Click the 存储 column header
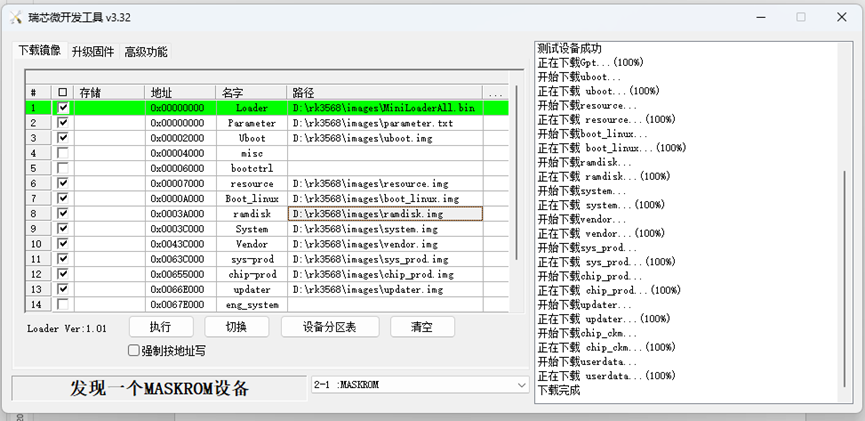The width and height of the screenshot is (865, 421). [x=109, y=92]
